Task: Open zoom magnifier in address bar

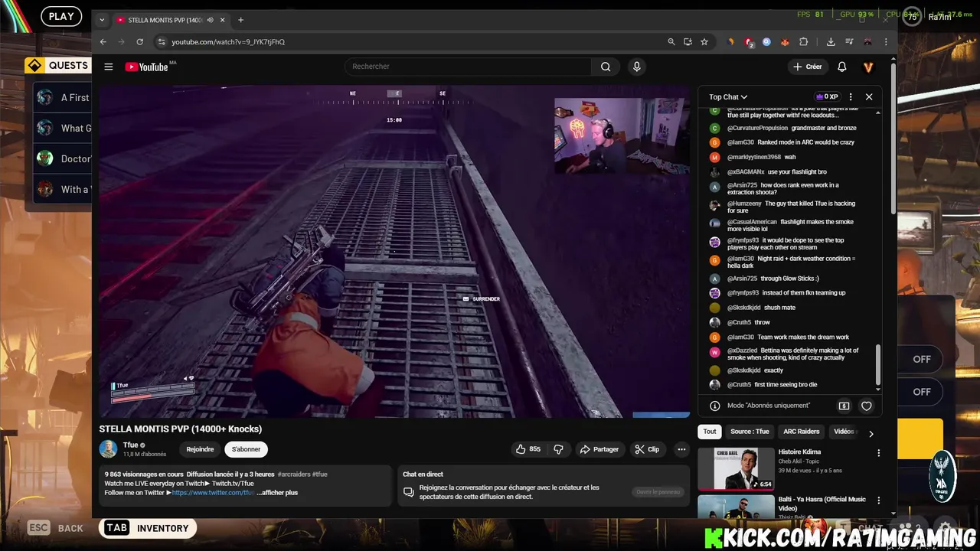Action: click(x=671, y=42)
